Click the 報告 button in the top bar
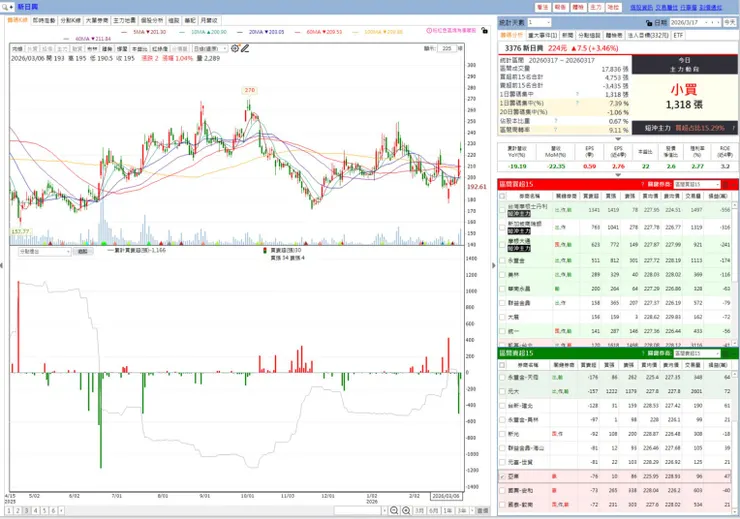 pyautogui.click(x=560, y=7)
